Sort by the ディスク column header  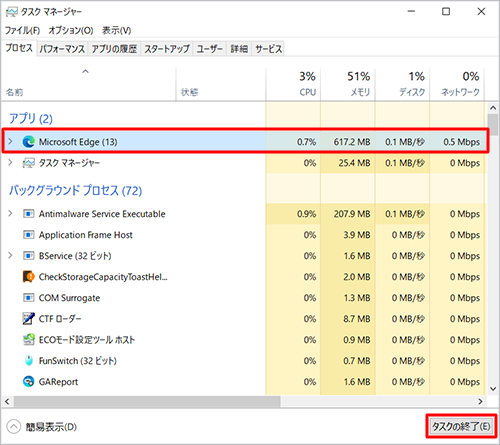[x=403, y=85]
